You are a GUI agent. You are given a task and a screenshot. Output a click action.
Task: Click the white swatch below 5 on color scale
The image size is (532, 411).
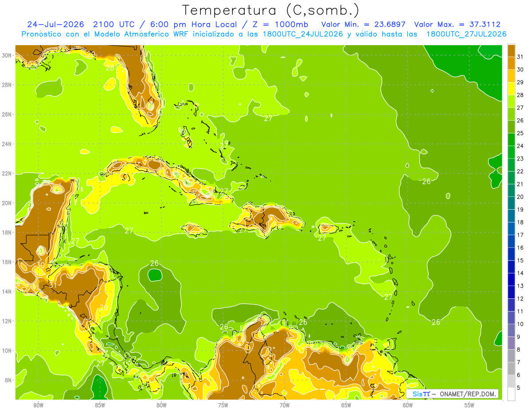[511, 394]
